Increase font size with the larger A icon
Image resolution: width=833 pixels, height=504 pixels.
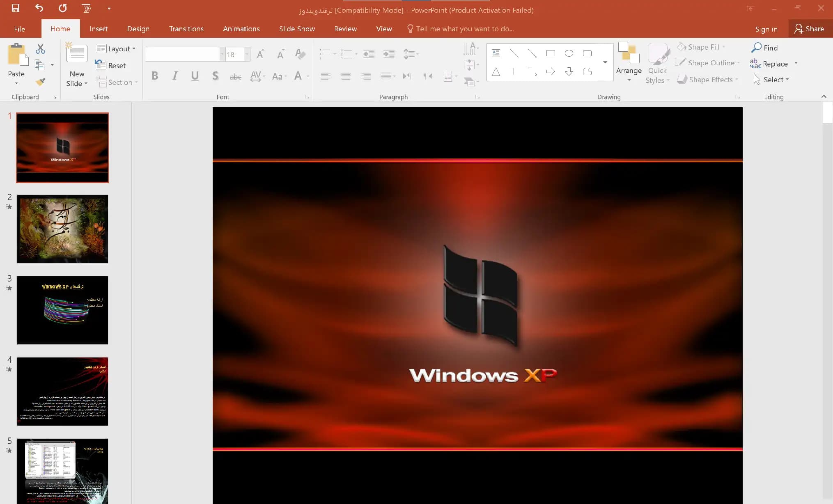click(x=260, y=54)
